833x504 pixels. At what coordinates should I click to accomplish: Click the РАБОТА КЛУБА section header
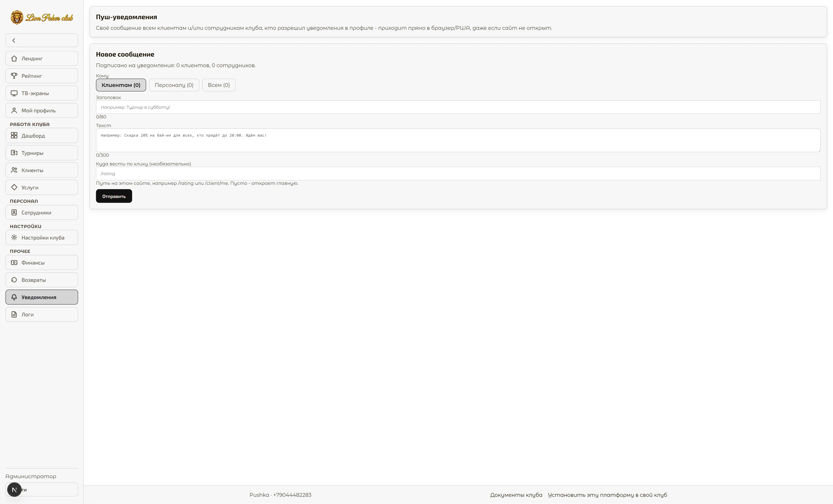point(30,124)
